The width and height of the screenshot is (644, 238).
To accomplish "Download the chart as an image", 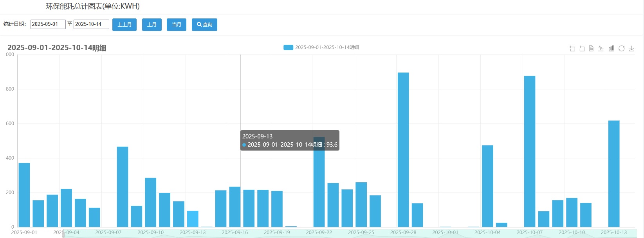I will tap(631, 49).
